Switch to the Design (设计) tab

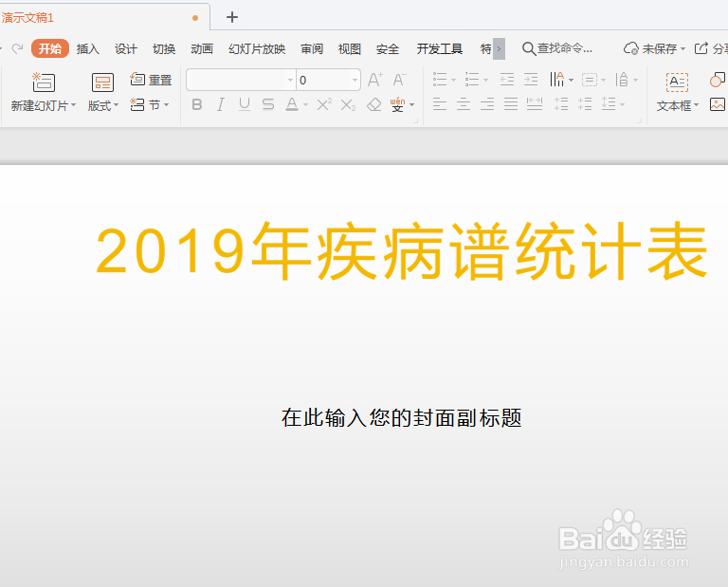[126, 48]
